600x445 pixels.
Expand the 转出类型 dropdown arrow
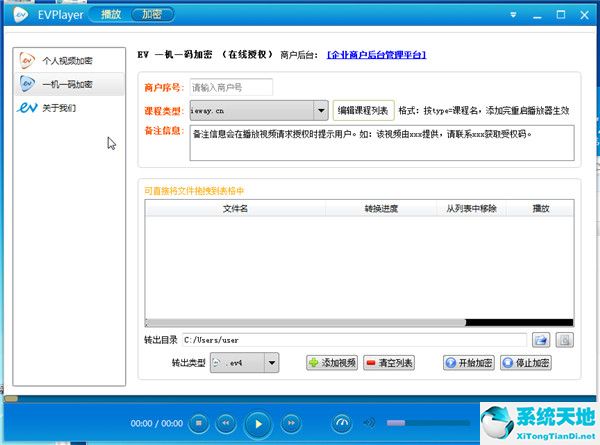coord(272,362)
